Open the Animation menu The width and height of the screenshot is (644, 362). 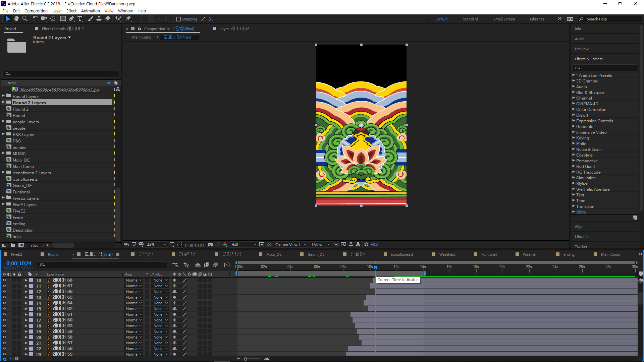click(90, 11)
